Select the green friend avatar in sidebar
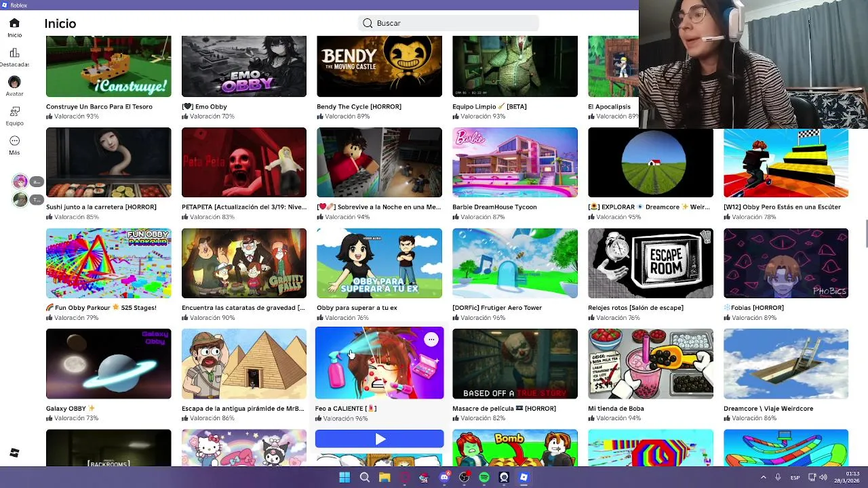868x488 pixels. click(x=20, y=199)
